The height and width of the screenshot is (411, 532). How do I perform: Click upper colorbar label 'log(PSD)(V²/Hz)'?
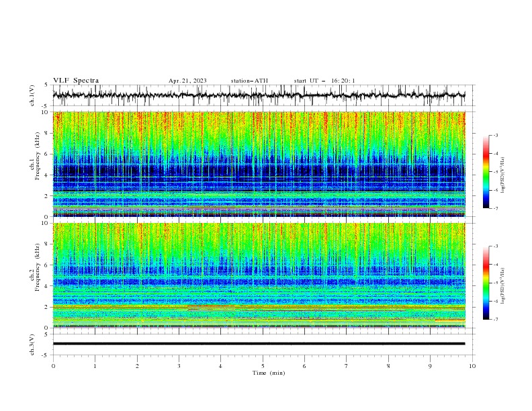tap(503, 175)
